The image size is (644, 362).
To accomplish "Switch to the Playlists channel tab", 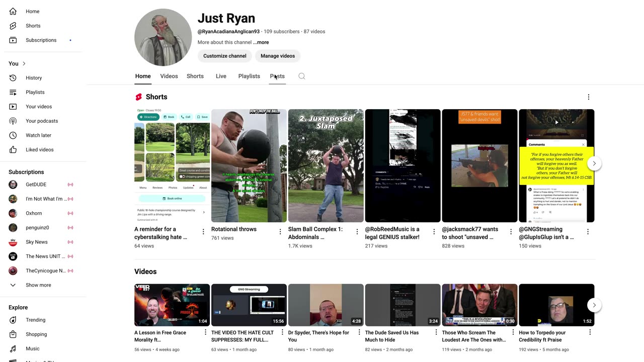I will (249, 76).
